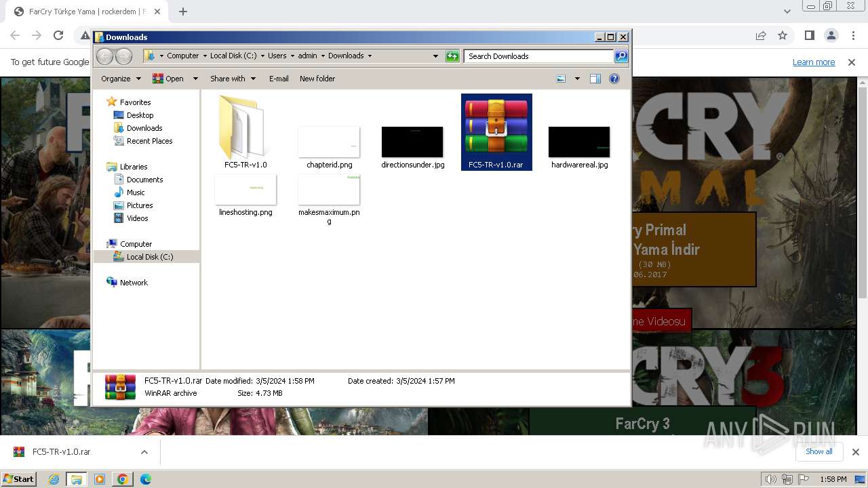Click admin in the address breadcrumb

point(307,56)
